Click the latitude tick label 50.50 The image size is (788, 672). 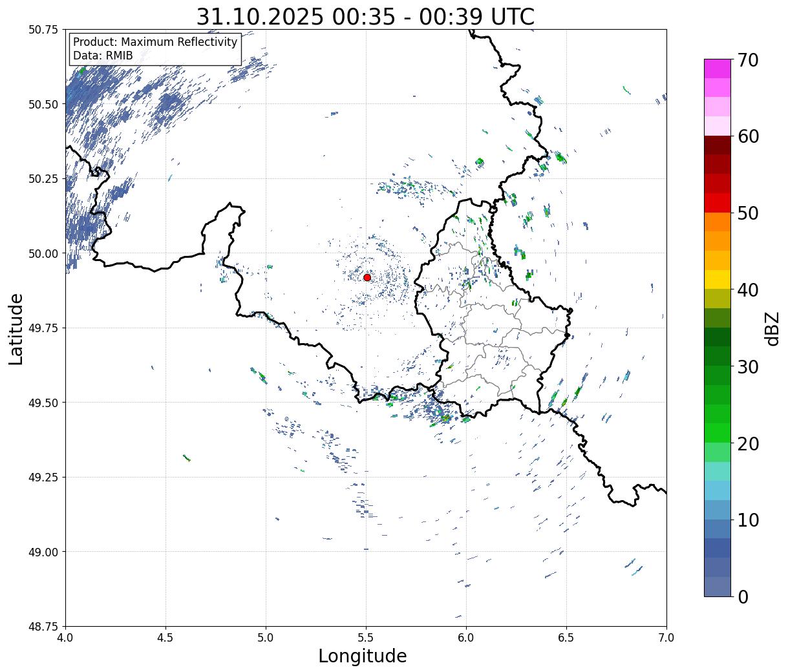[x=43, y=104]
